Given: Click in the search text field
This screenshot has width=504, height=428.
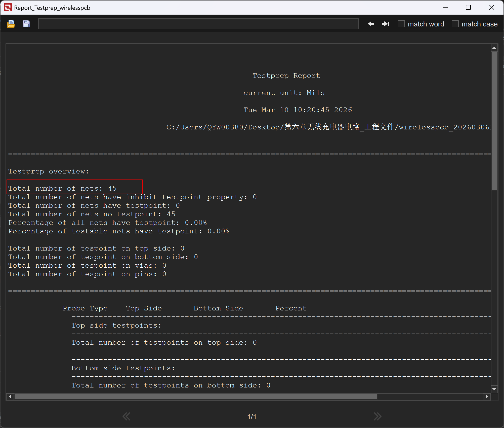Looking at the screenshot, I should 198,24.
